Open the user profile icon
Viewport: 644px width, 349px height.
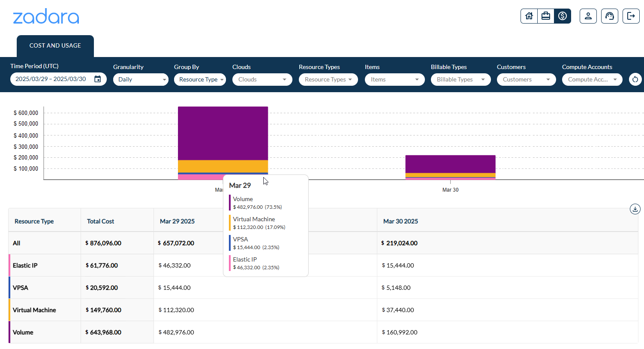[x=588, y=16]
